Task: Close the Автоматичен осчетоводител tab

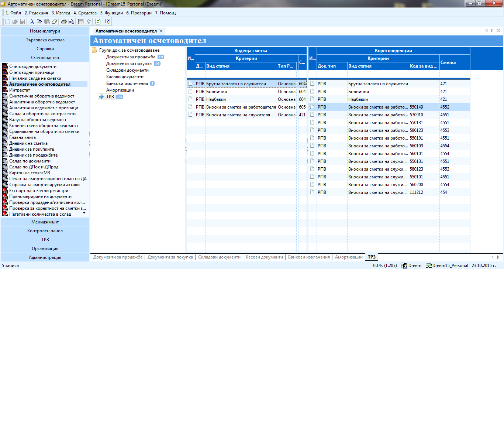Action: pos(161,31)
